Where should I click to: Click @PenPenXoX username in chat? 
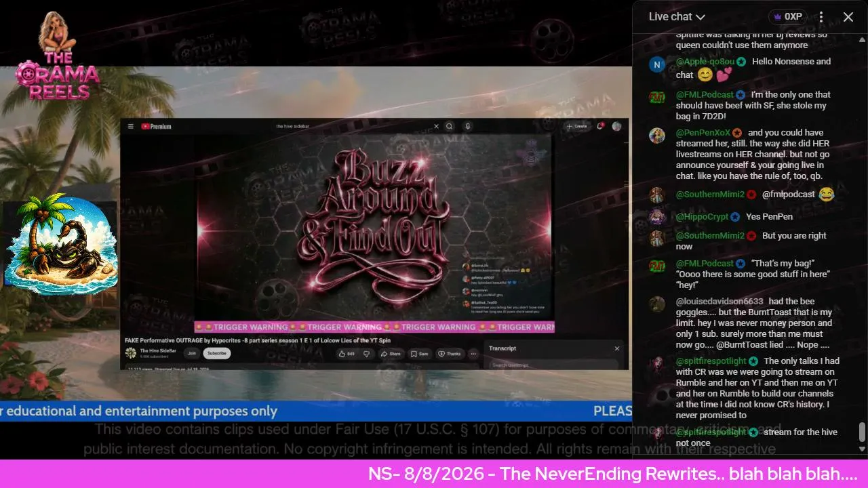pos(703,133)
